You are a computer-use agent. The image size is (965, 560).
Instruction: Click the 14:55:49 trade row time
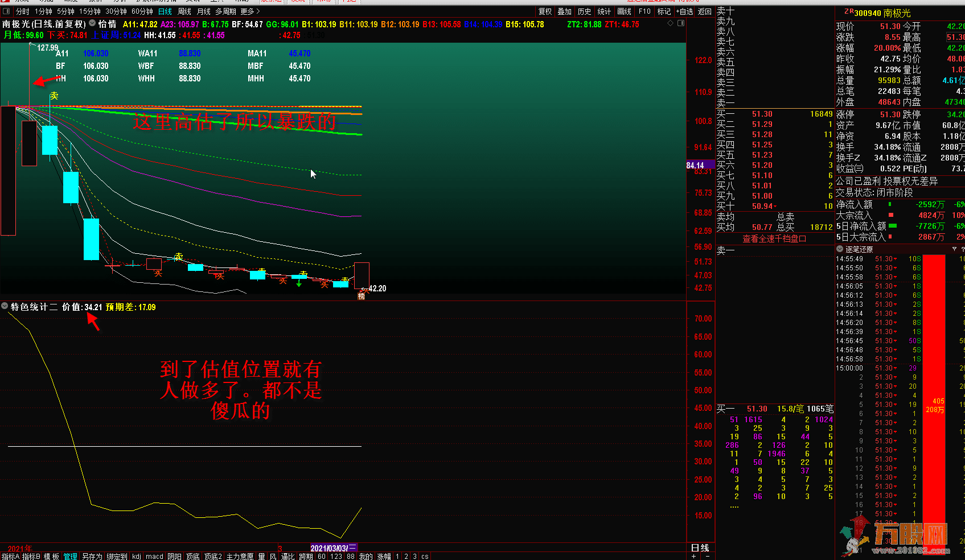click(849, 259)
